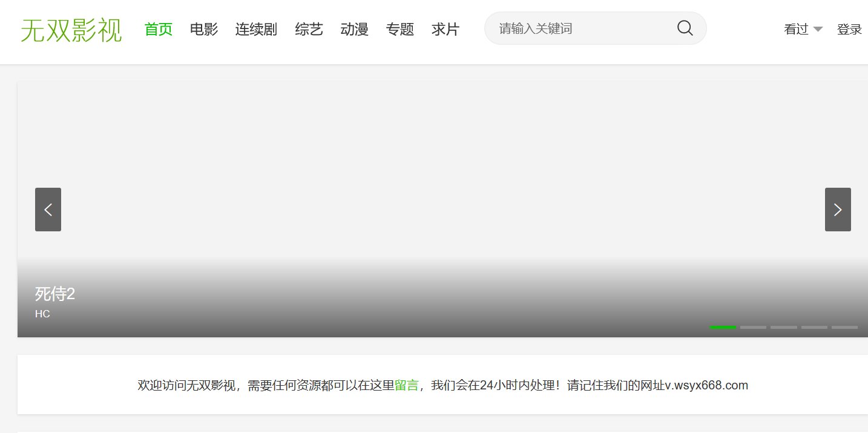Click the 登录 login link
This screenshot has height=433, width=868.
849,29
